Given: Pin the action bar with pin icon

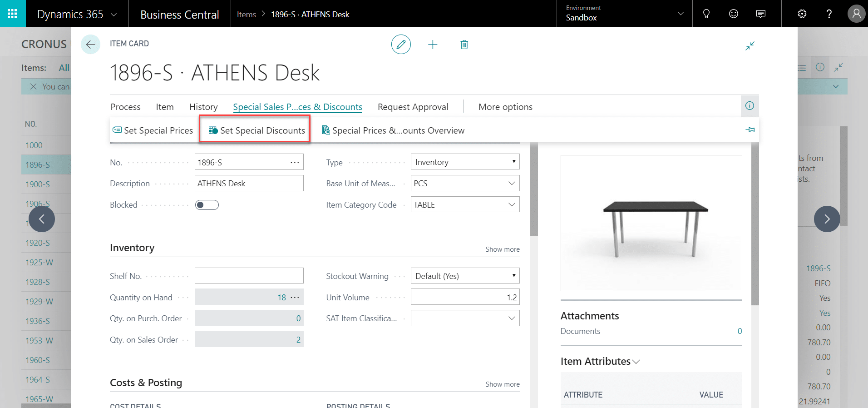Looking at the screenshot, I should click(x=750, y=130).
